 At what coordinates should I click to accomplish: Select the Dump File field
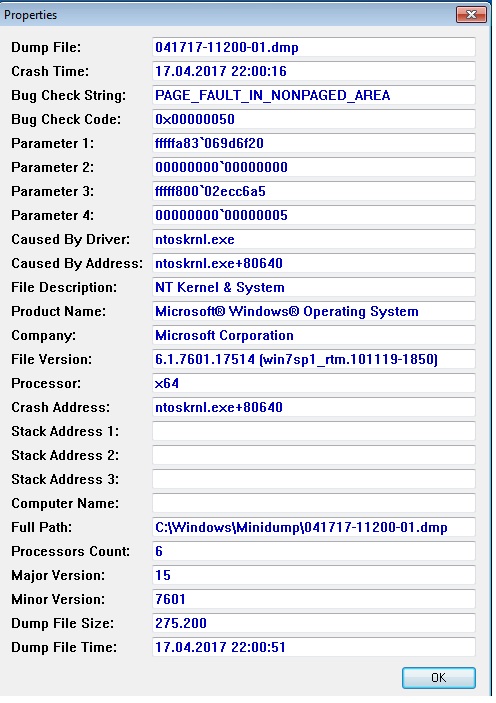313,47
